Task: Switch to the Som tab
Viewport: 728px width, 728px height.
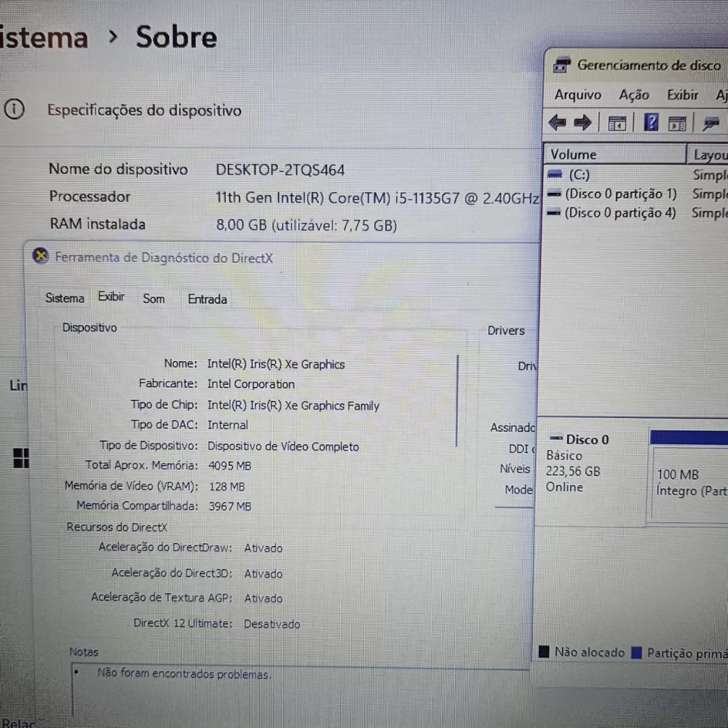Action: [x=154, y=298]
